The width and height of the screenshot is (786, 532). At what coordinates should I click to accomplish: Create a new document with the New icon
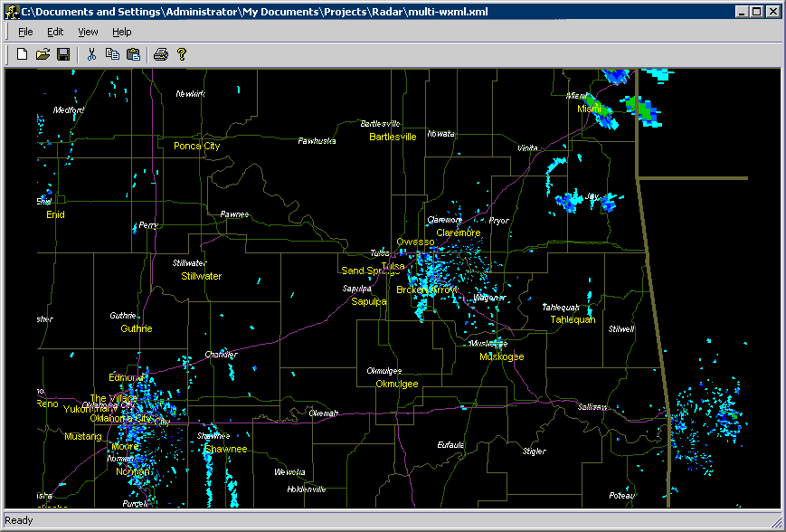point(20,53)
